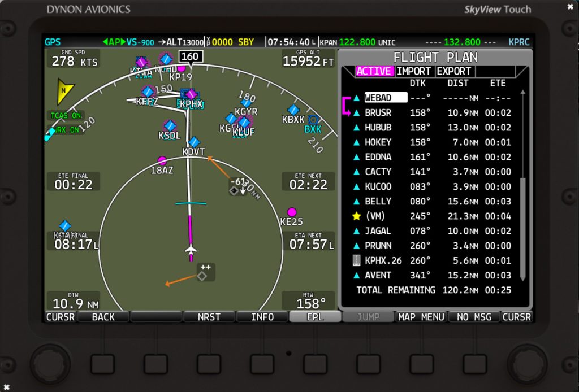Screen dimensions: 579x392
Task: Click the KPHX.26 runway icon
Action: pos(356,260)
